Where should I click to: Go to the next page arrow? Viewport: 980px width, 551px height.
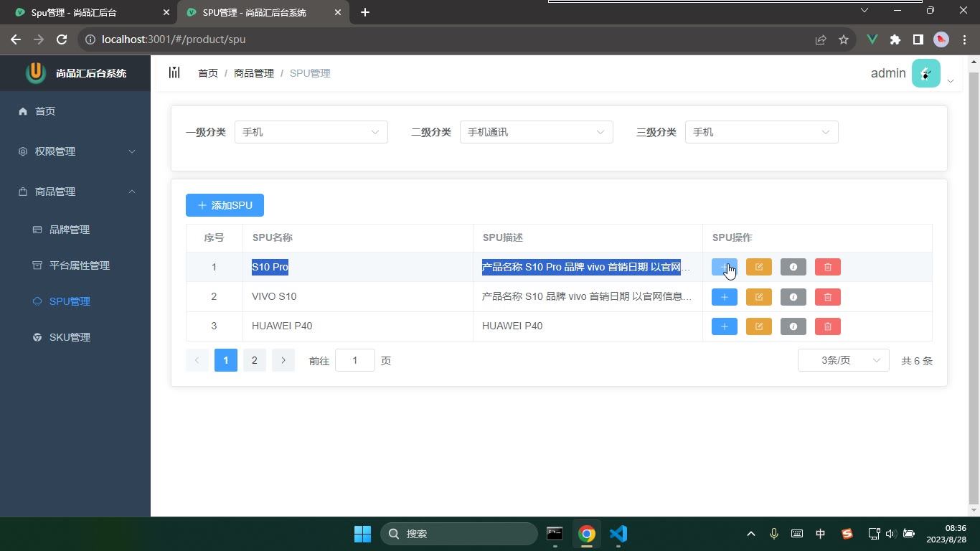pos(283,360)
